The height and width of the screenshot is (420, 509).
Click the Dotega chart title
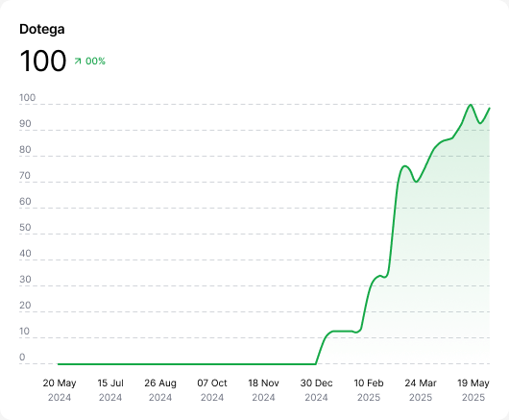tap(42, 29)
